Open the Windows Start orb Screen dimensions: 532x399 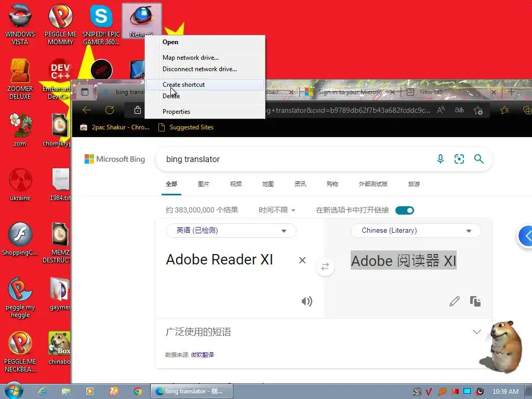(14, 391)
